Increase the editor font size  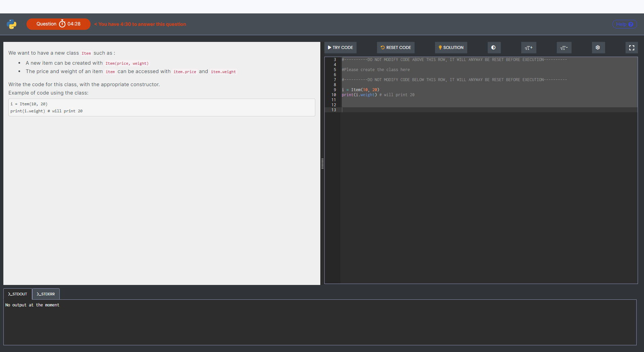tap(528, 48)
